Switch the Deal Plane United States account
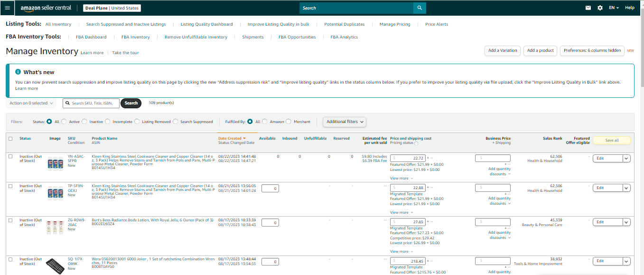Viewport: 644px width, 275px height. pos(112,8)
